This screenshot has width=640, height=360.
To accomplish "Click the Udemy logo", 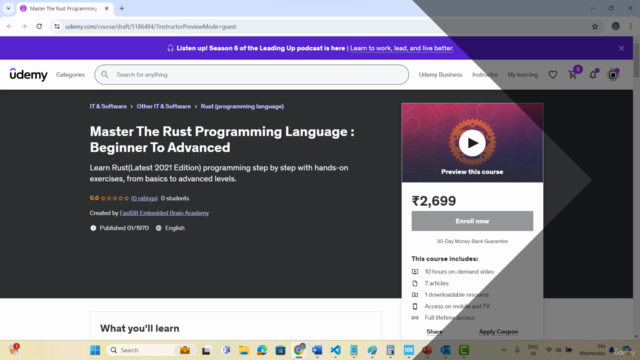I will click(x=28, y=75).
